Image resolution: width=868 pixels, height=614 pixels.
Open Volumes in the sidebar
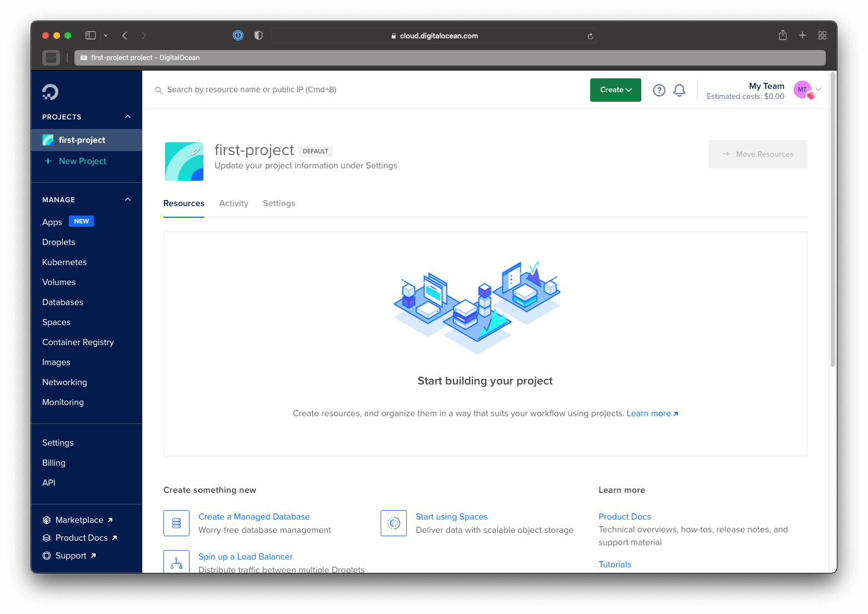point(59,282)
